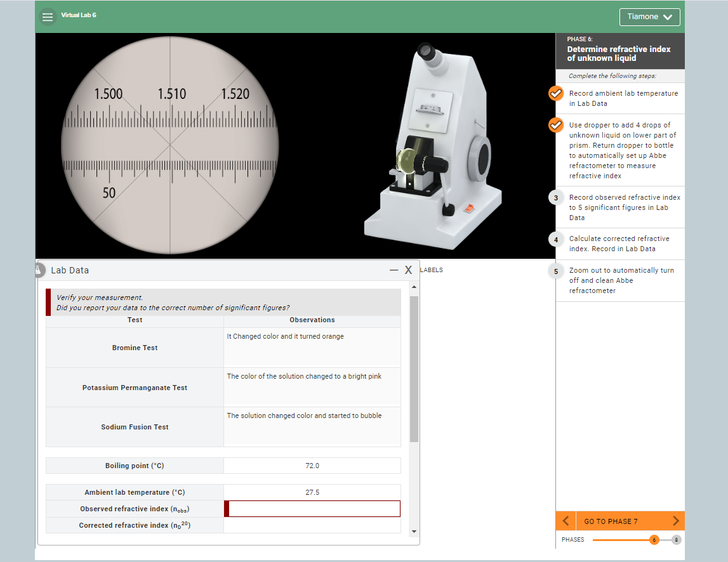Click the next phase right arrow
The image size is (728, 562).
[x=675, y=521]
